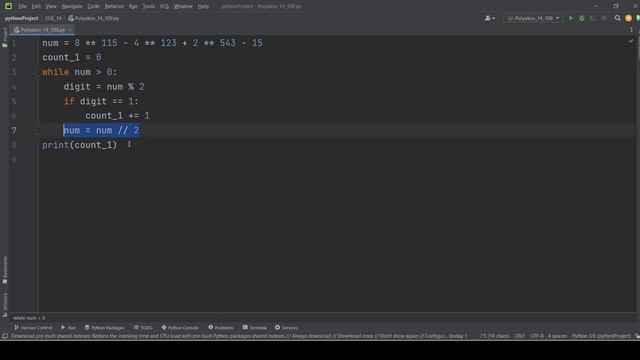Open the Edit menu

(36, 6)
